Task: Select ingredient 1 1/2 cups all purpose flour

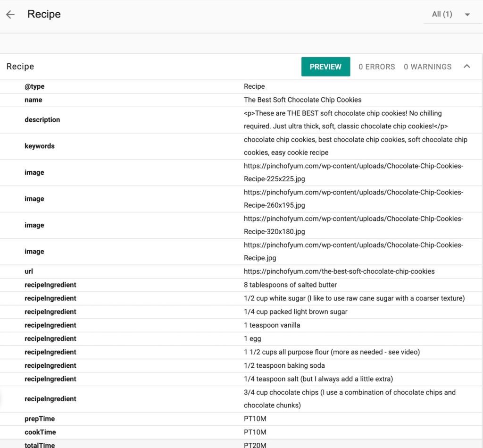Action: pos(332,352)
